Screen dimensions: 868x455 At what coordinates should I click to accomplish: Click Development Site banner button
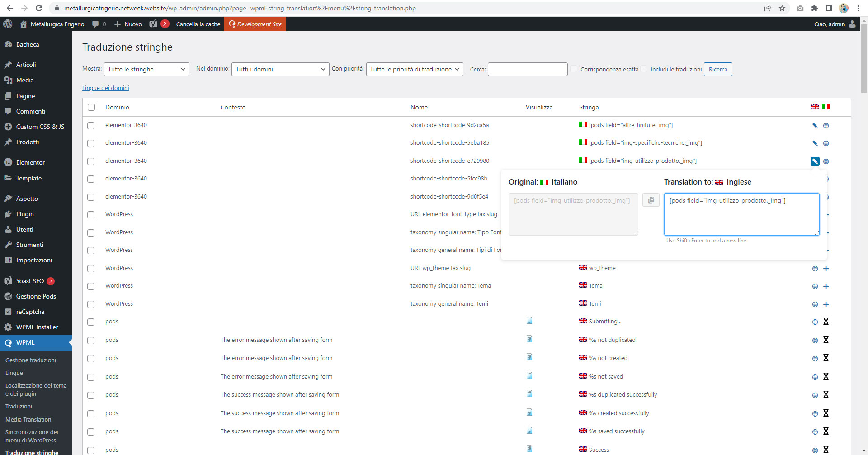pyautogui.click(x=255, y=24)
